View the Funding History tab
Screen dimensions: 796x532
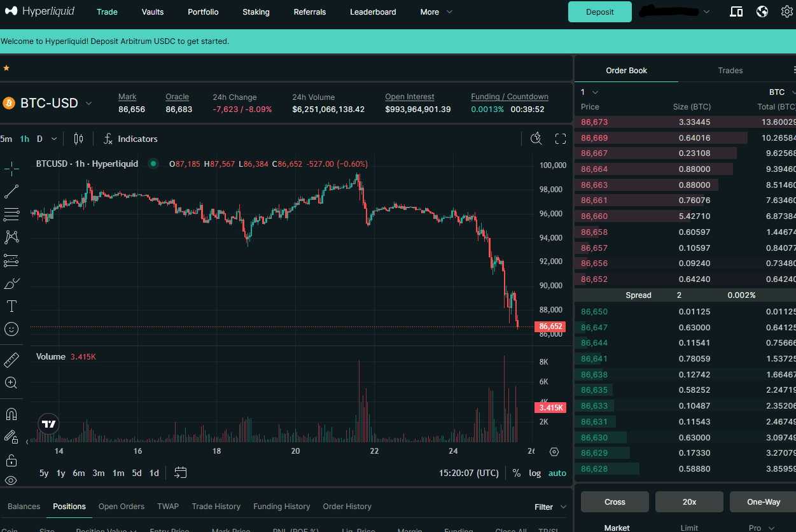tap(282, 507)
